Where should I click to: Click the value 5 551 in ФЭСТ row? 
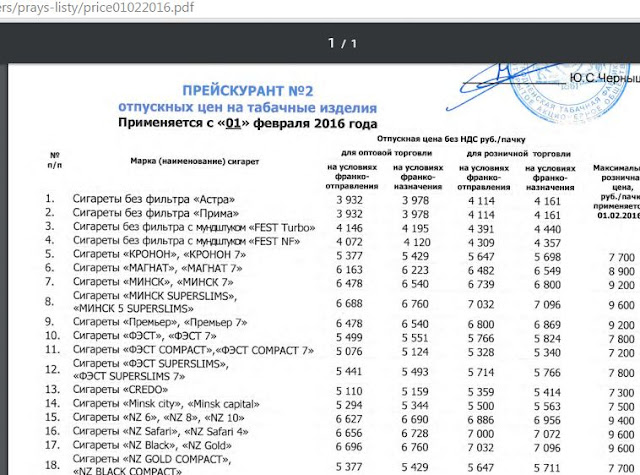click(415, 338)
